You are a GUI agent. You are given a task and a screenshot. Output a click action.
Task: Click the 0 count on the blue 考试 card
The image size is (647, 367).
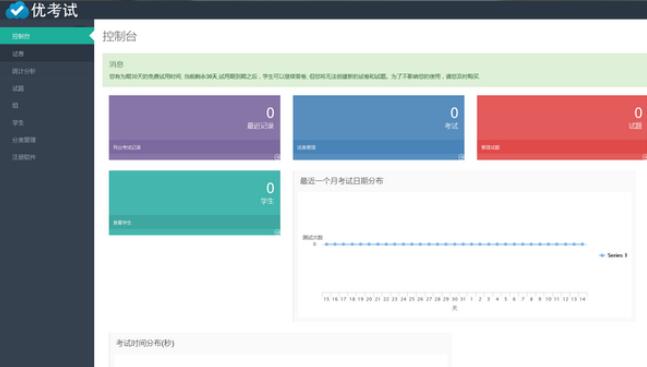coord(454,113)
